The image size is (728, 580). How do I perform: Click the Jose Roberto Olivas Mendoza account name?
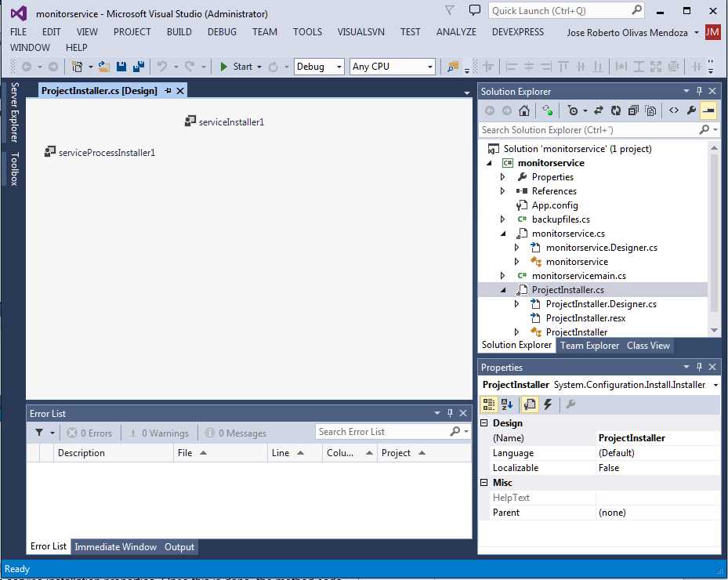click(627, 32)
